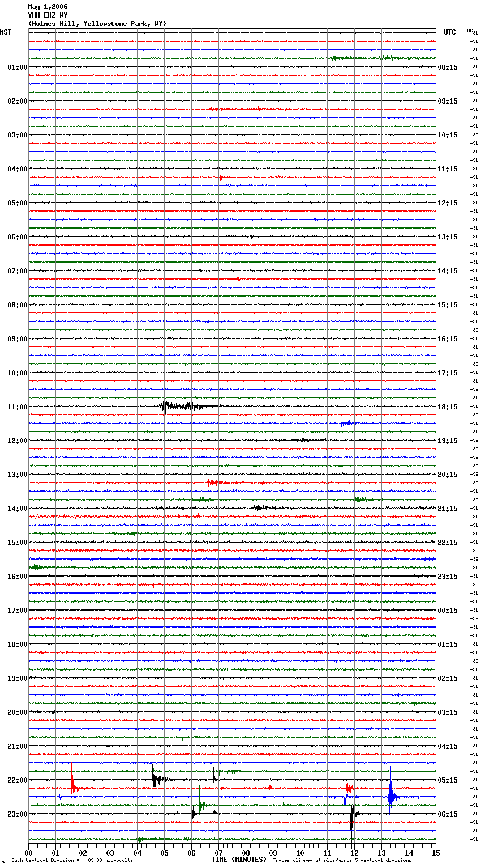The height and width of the screenshot is (868, 481).
Task: Select the 11:00 MST time label
Action: (17, 406)
